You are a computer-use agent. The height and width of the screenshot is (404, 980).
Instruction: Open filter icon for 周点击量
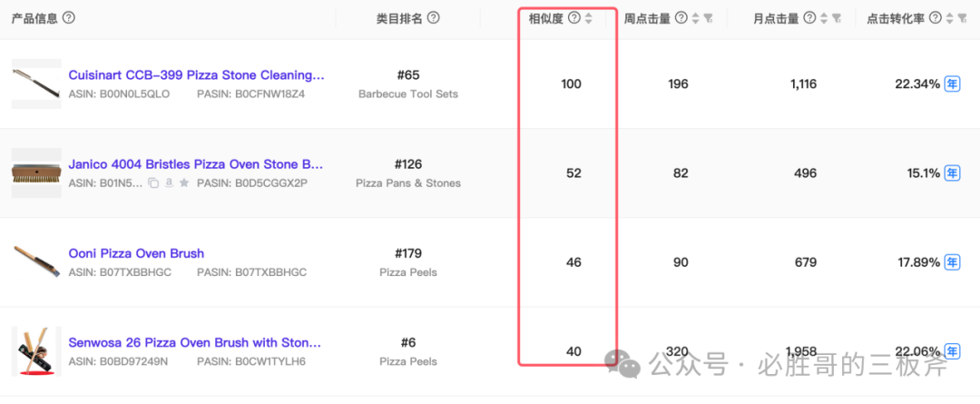click(x=708, y=19)
